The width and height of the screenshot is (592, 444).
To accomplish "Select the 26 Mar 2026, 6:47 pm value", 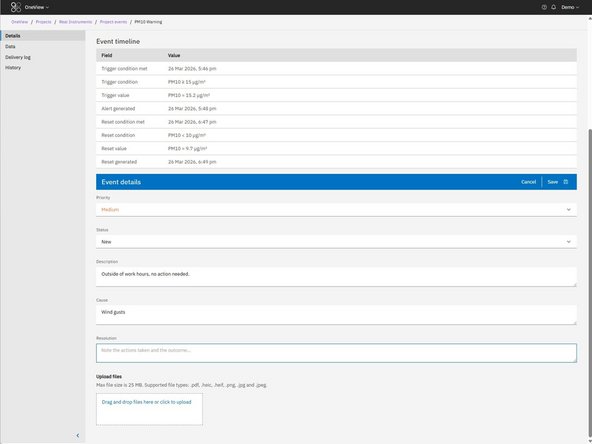I will (x=192, y=122).
